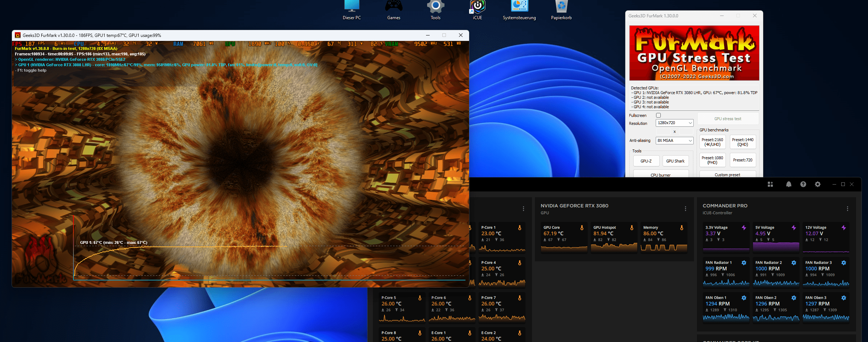This screenshot has width=868, height=342.
Task: Click thermometer icon on E-Core 2 card
Action: coord(520,333)
